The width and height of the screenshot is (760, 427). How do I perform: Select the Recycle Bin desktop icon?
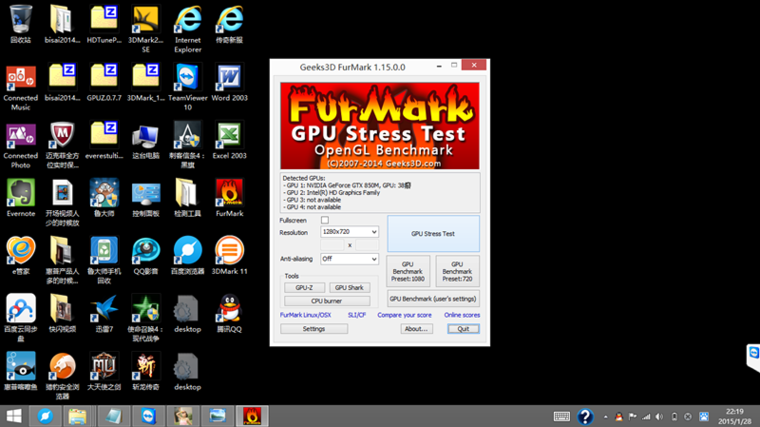(21, 24)
